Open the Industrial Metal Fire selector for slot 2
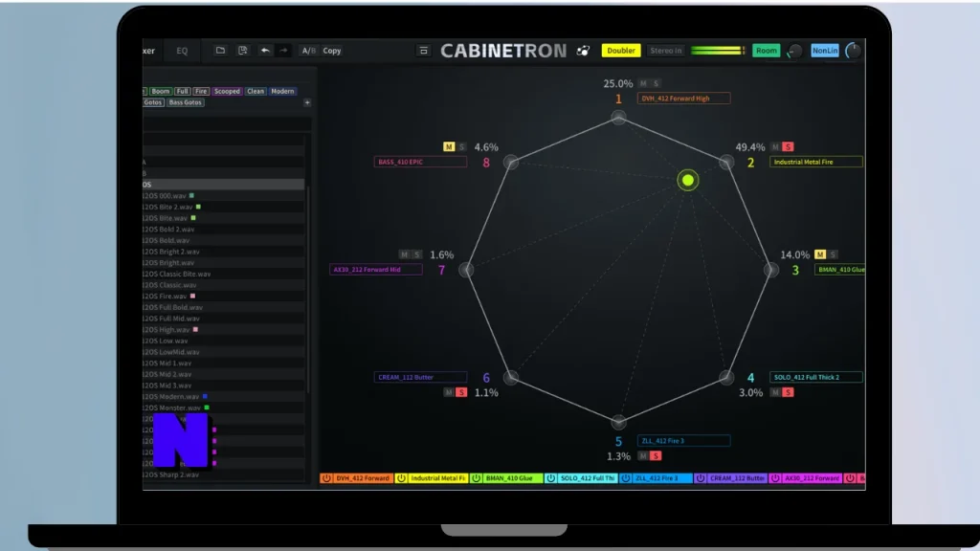 point(816,162)
